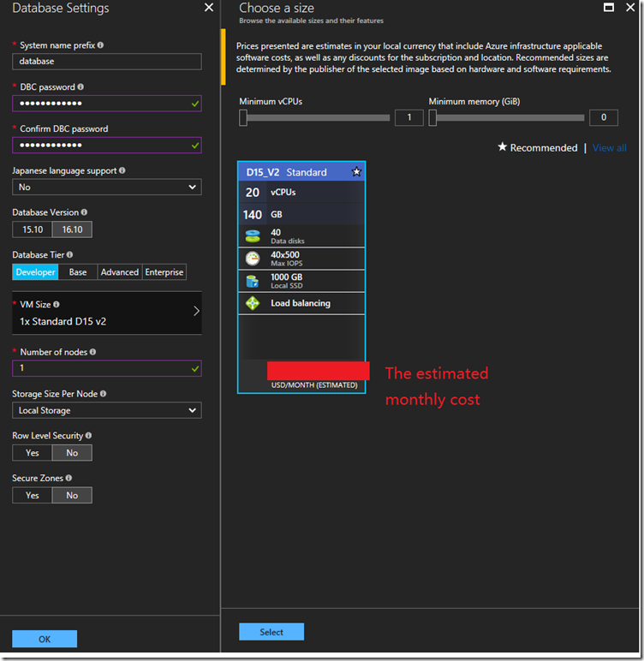Click the Minimum memory value box
644x661 pixels.
coord(604,117)
